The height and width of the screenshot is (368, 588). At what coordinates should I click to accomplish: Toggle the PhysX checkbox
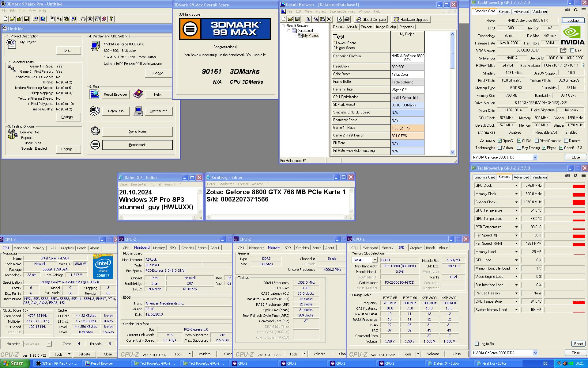point(544,148)
